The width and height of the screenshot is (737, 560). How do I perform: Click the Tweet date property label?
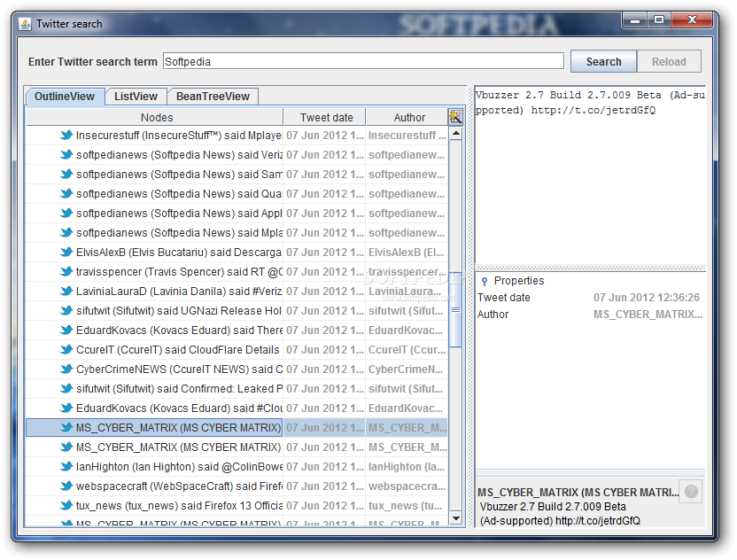(x=504, y=298)
